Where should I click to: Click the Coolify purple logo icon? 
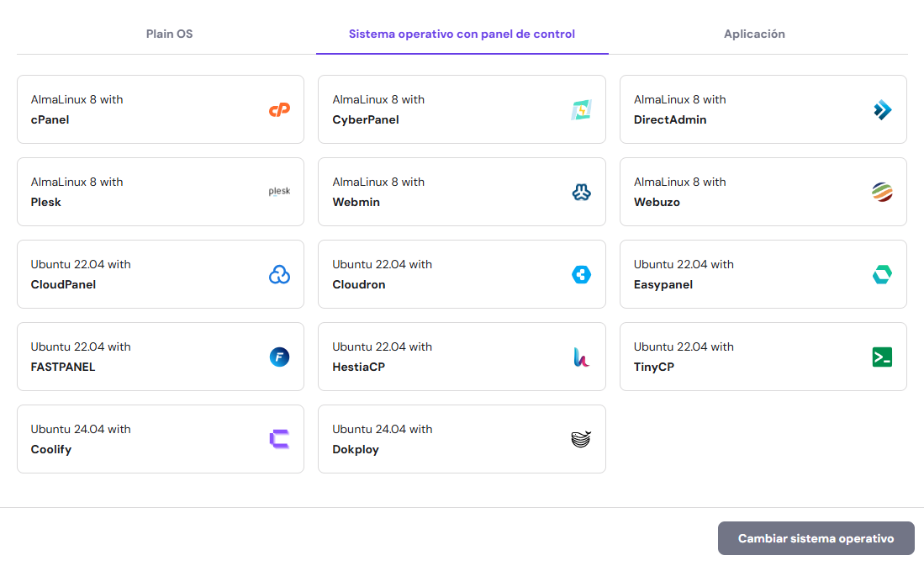point(279,439)
